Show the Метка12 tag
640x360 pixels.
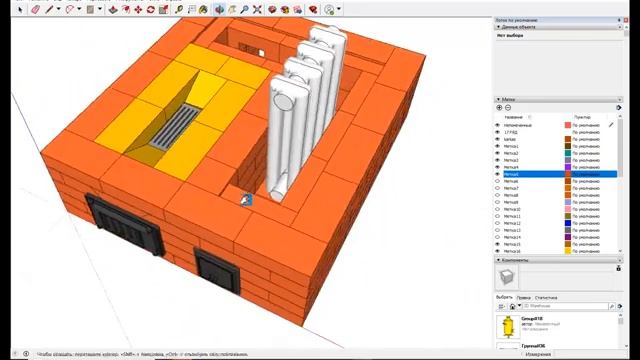pyautogui.click(x=497, y=223)
